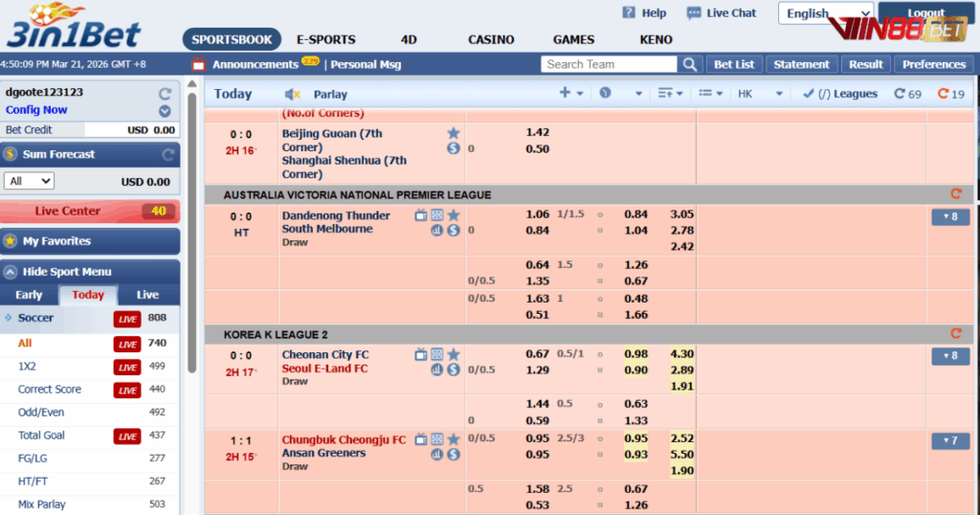Go to the CASINO section
Image resolution: width=980 pixels, height=515 pixels.
491,39
